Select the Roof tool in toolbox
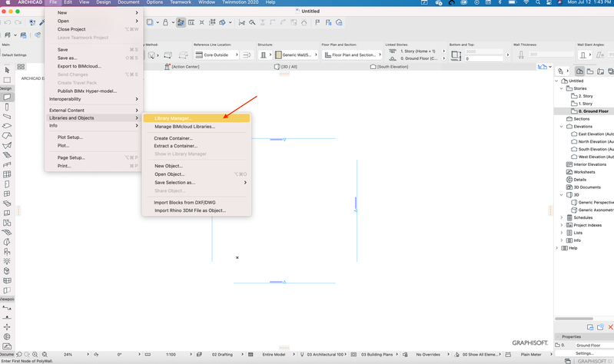The image size is (614, 364). [x=7, y=135]
